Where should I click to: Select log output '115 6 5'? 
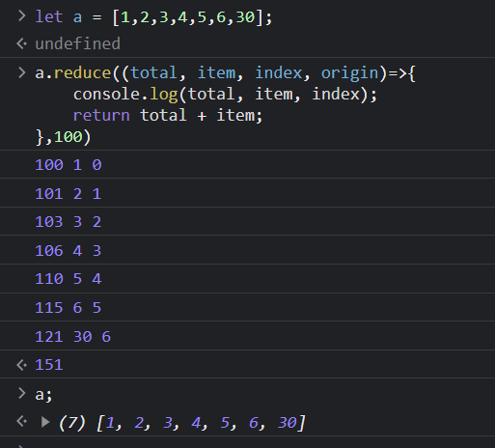coord(69,308)
